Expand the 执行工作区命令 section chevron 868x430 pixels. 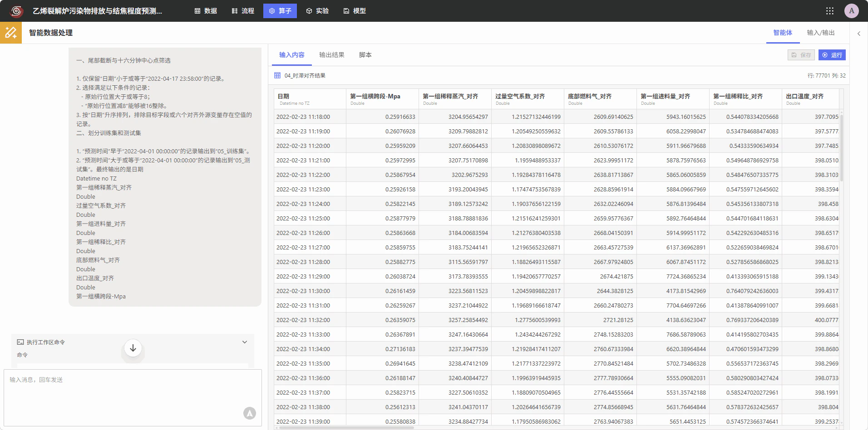pos(245,342)
